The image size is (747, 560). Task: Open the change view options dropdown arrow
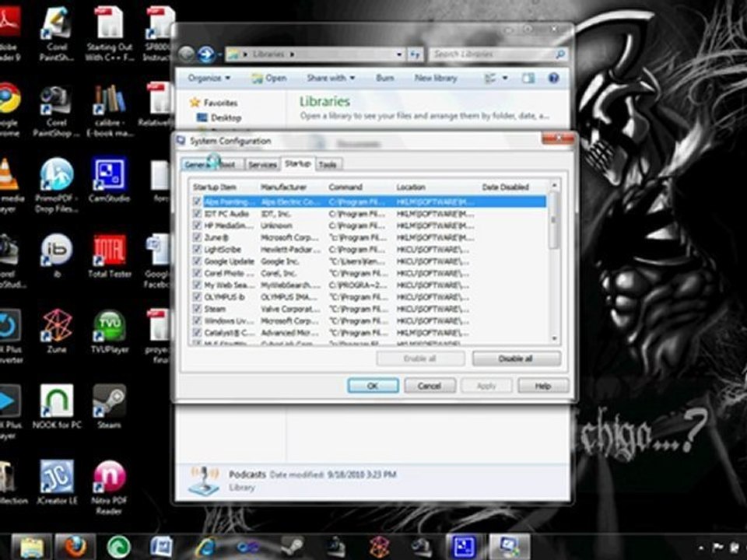pyautogui.click(x=505, y=78)
